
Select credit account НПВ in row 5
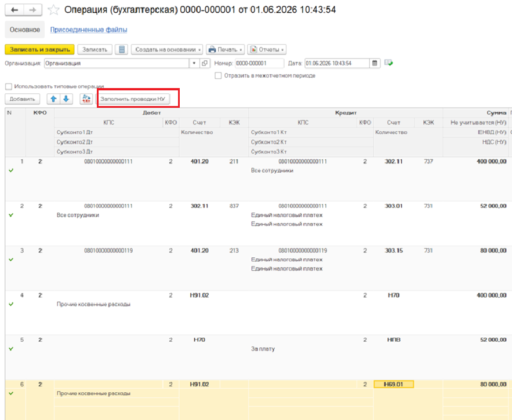tap(394, 340)
